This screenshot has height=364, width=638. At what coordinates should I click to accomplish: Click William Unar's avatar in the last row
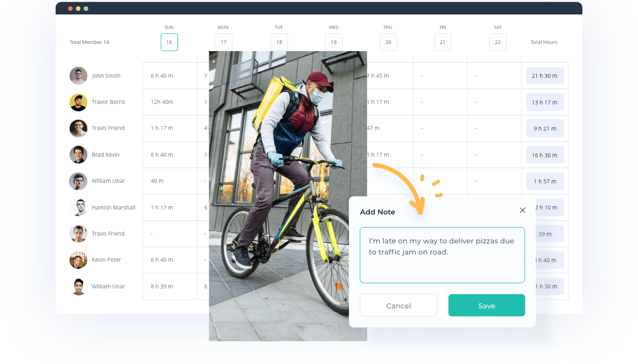78,286
